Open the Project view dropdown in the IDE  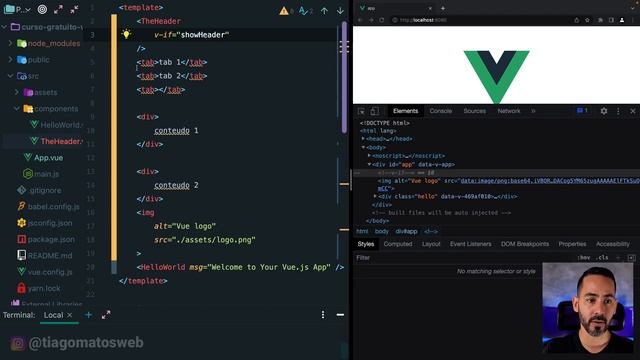[x=17, y=9]
